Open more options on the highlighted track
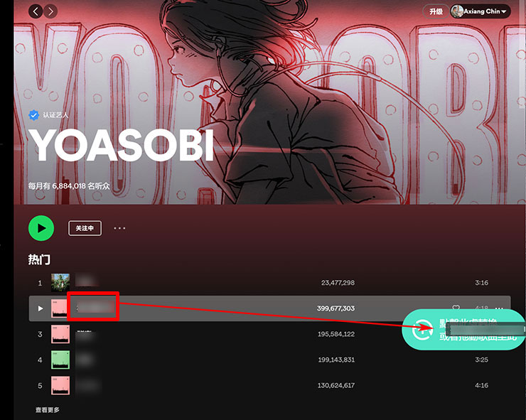The height and width of the screenshot is (420, 526). click(x=499, y=308)
